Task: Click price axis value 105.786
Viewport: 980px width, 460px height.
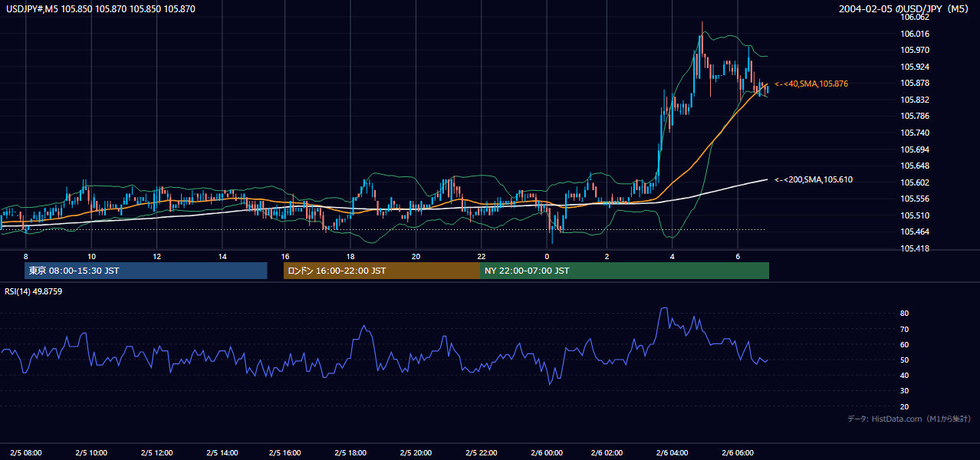Action: 916,117
